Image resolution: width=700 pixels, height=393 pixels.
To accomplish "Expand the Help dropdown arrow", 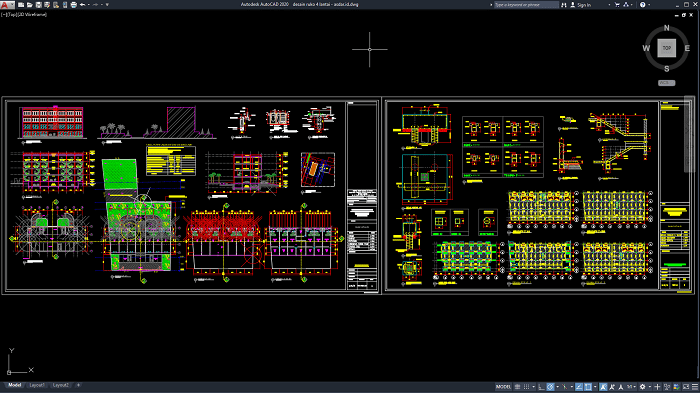I will [x=649, y=4].
